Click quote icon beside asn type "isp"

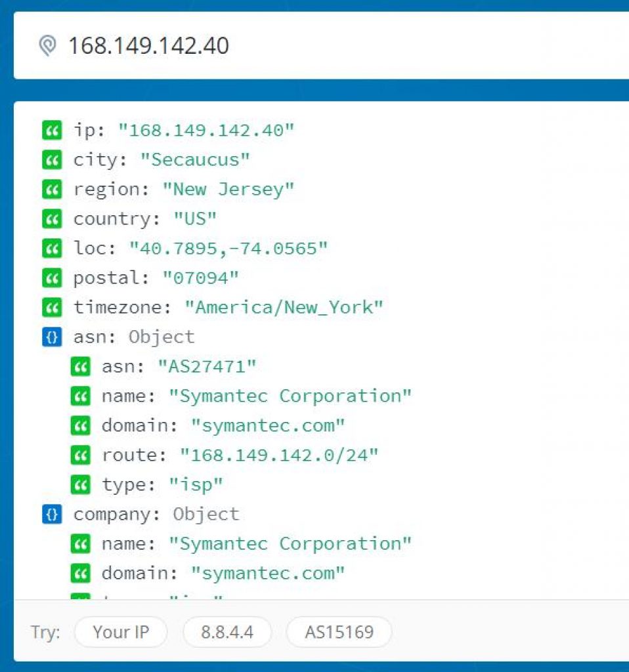[81, 485]
